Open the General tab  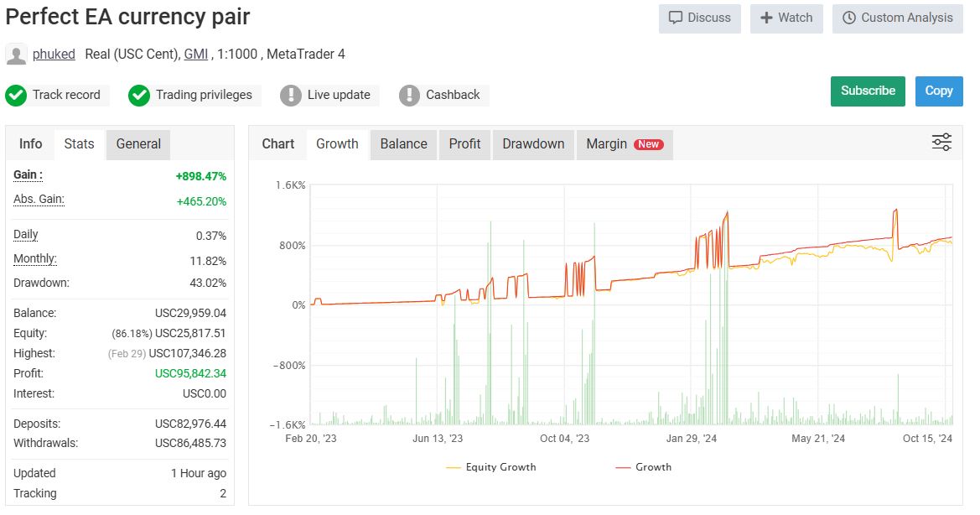[138, 144]
